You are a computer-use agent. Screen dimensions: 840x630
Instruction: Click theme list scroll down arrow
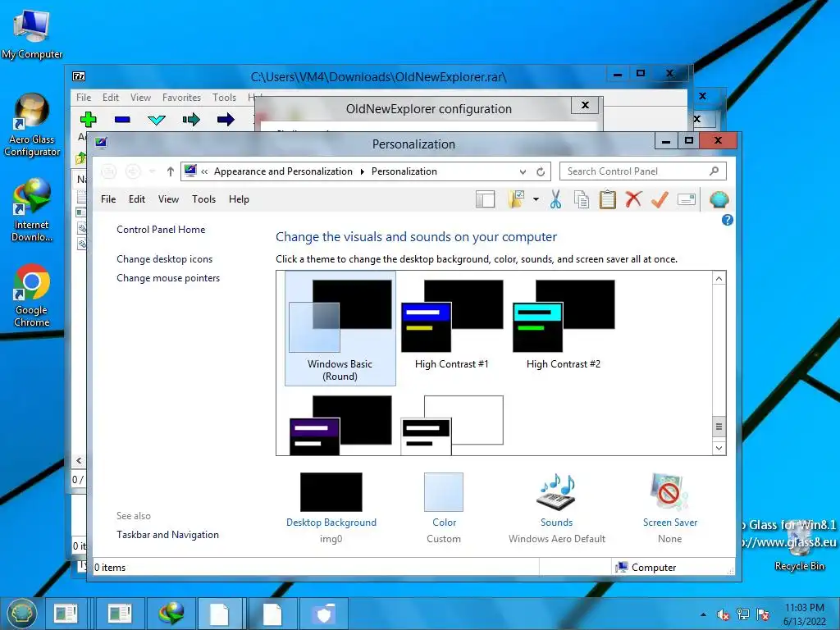coord(719,448)
